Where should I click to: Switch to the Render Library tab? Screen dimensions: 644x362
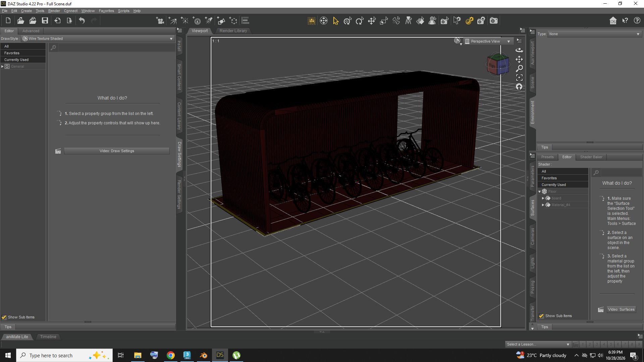[233, 31]
